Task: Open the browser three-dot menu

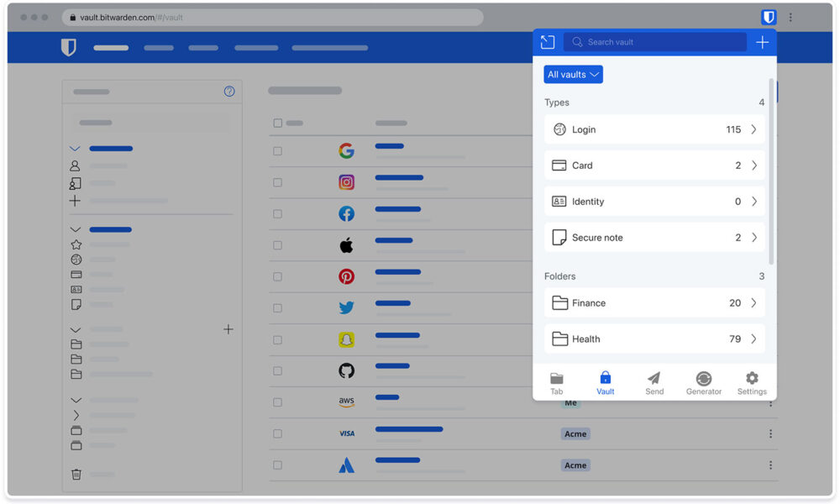Action: tap(790, 17)
